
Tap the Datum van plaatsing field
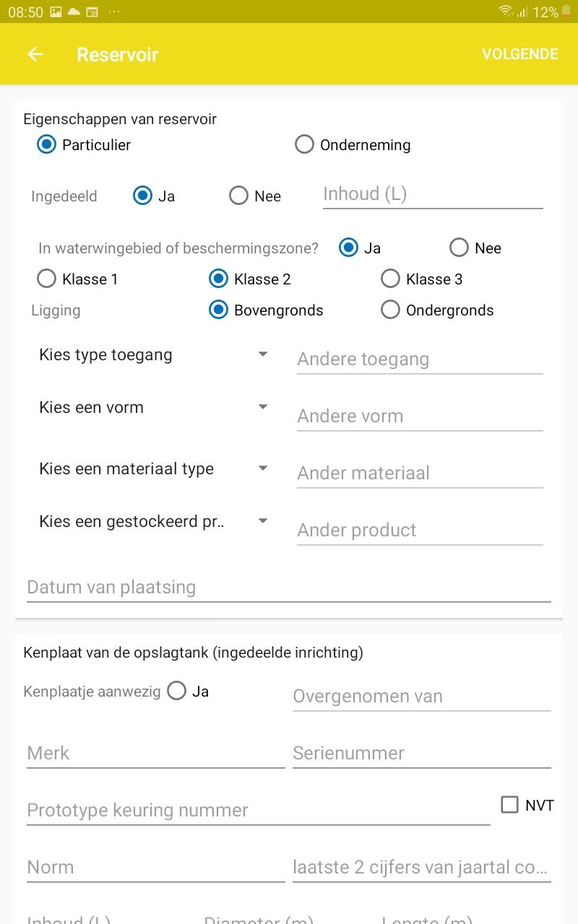click(289, 587)
